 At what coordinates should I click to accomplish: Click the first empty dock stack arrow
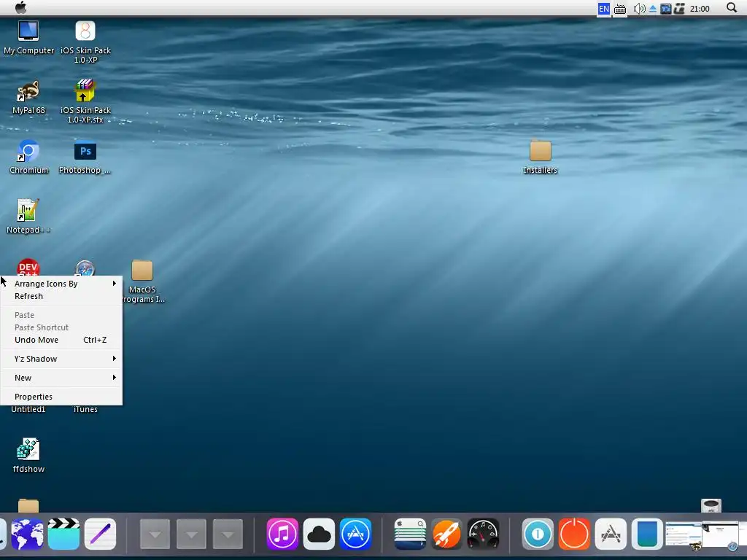click(x=155, y=534)
